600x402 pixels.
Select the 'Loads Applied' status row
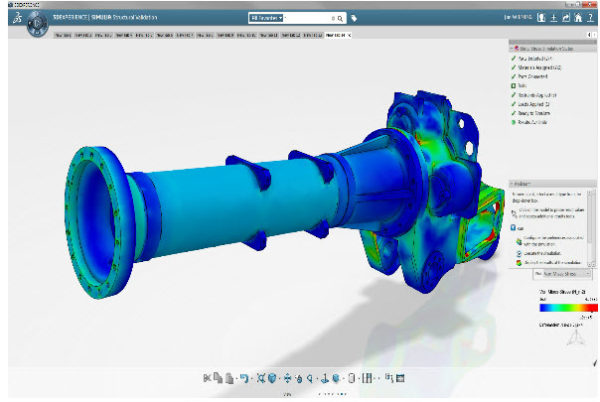[x=531, y=104]
